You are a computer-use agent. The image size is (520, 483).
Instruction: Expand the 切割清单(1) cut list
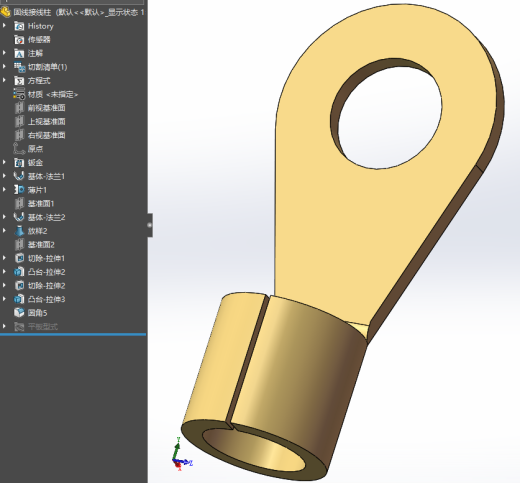pos(4,67)
